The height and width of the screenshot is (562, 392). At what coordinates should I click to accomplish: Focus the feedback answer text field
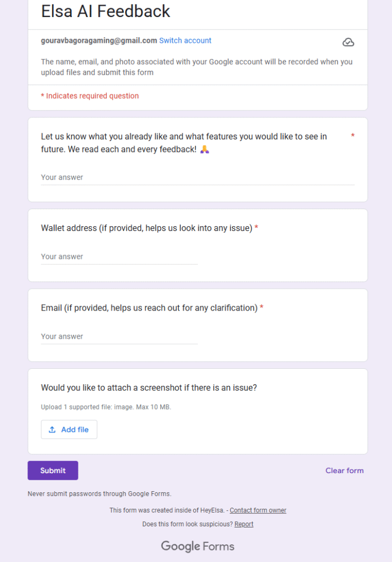click(x=197, y=178)
